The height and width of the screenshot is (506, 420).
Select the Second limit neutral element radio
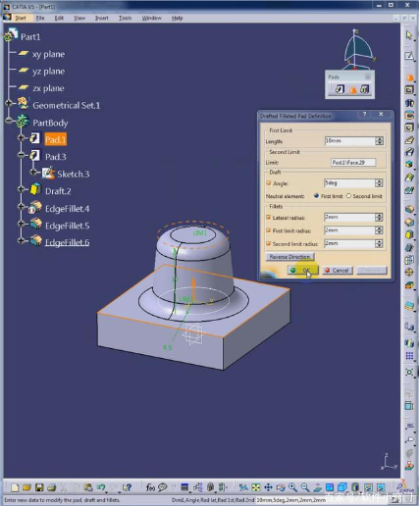[x=348, y=196]
